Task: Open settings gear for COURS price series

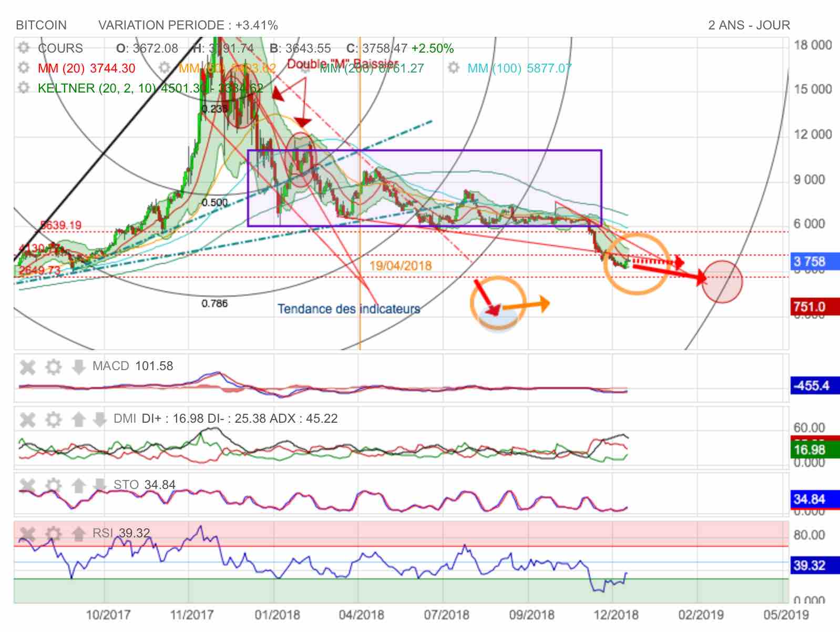Action: (24, 48)
